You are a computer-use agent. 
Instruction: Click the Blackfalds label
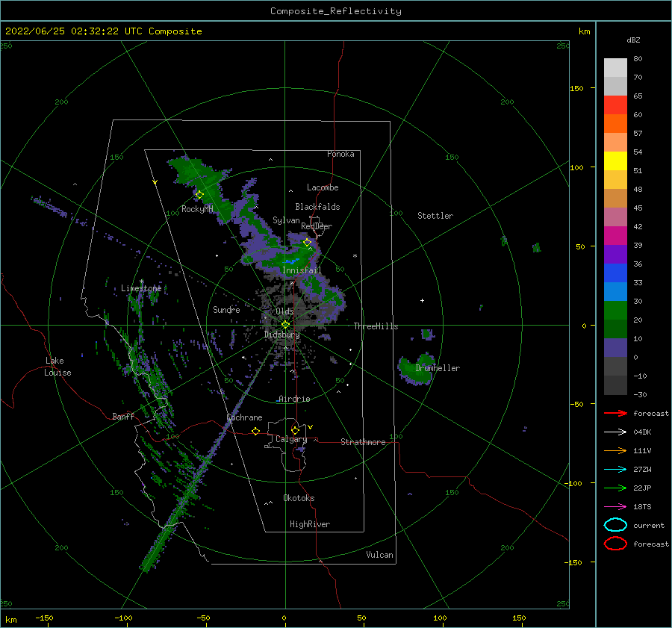point(317,207)
